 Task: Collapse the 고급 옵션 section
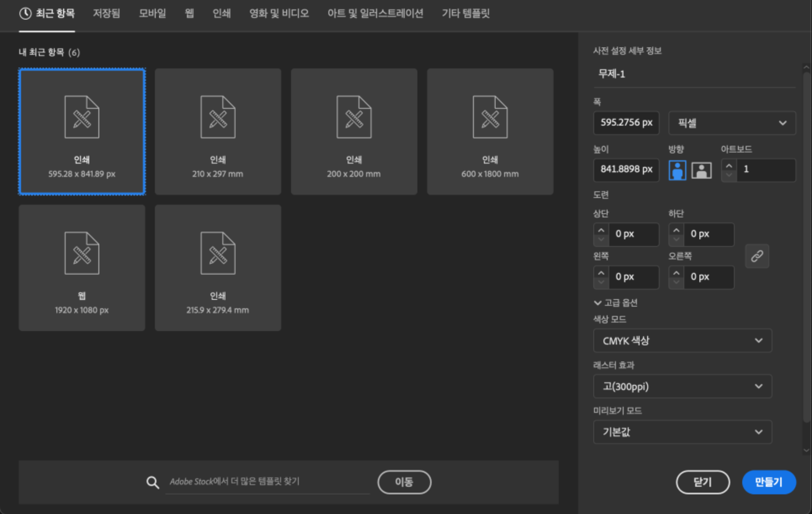[616, 303]
